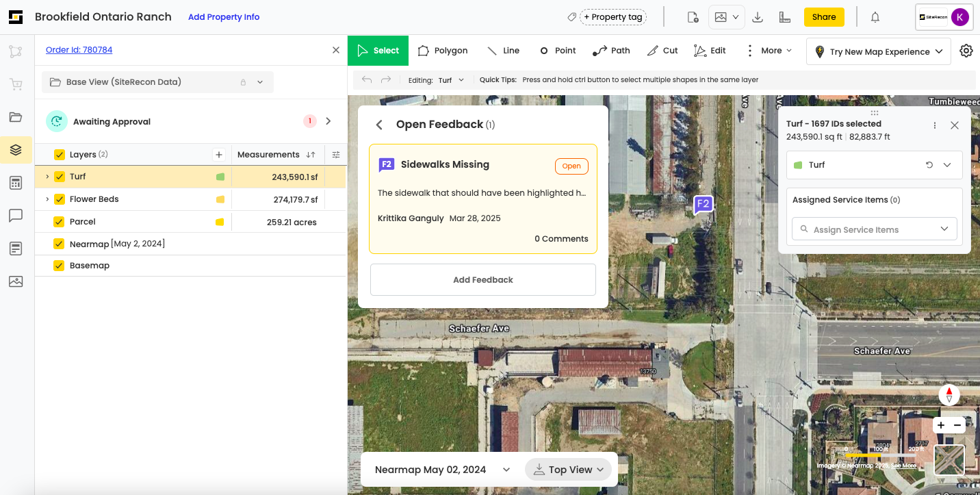Click the F2 feedback marker on map
The image size is (980, 495).
point(703,204)
